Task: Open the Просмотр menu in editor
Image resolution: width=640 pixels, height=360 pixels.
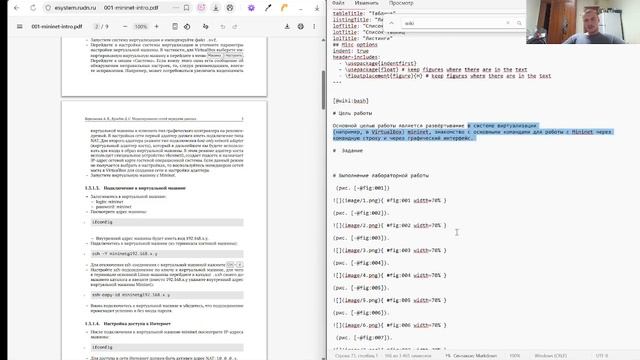Action: [401, 3]
